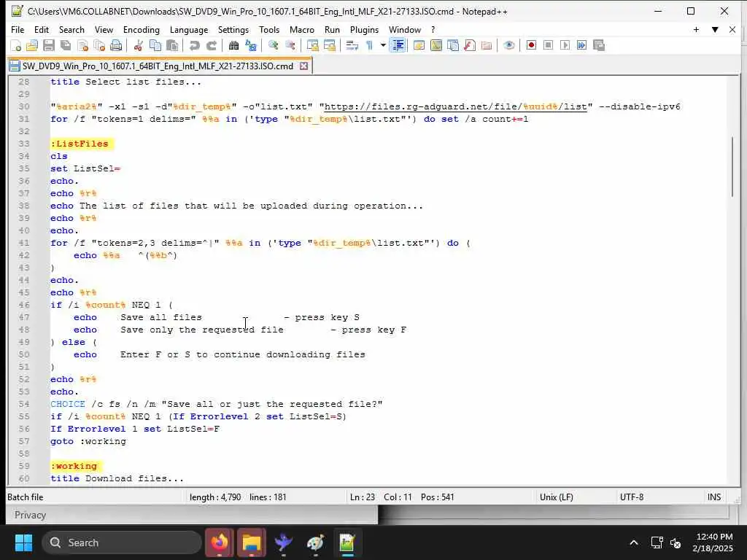This screenshot has height=560, width=747.
Task: Zoom in using the toolbar magnifier
Action: [273, 46]
